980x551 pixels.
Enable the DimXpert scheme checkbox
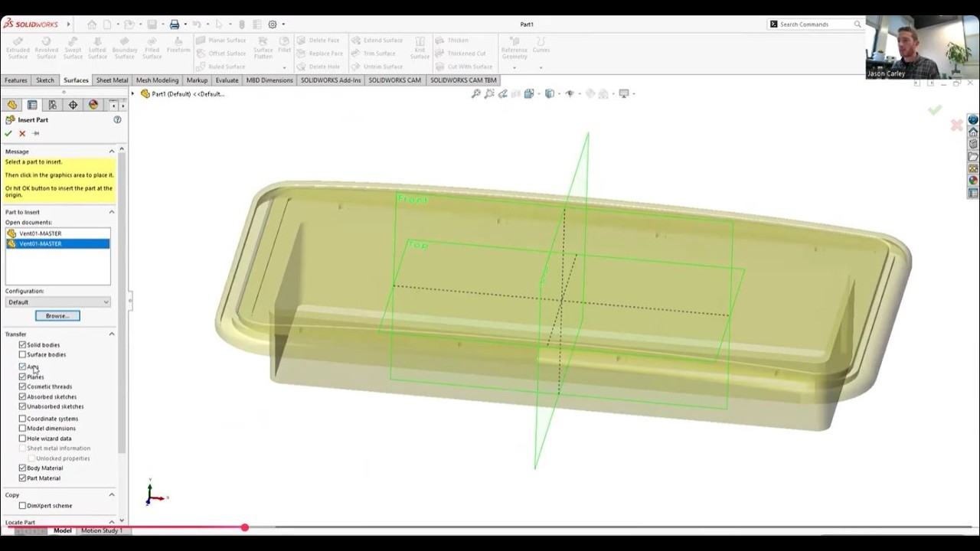tap(22, 506)
